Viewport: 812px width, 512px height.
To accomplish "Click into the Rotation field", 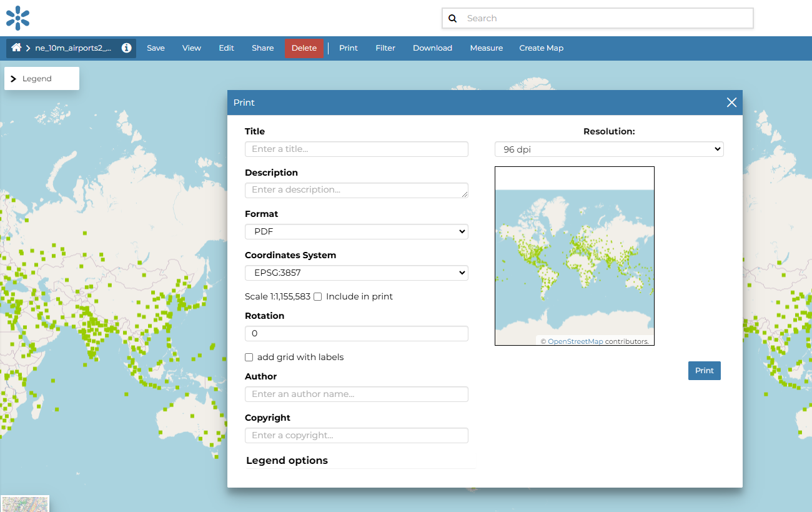I will [356, 334].
